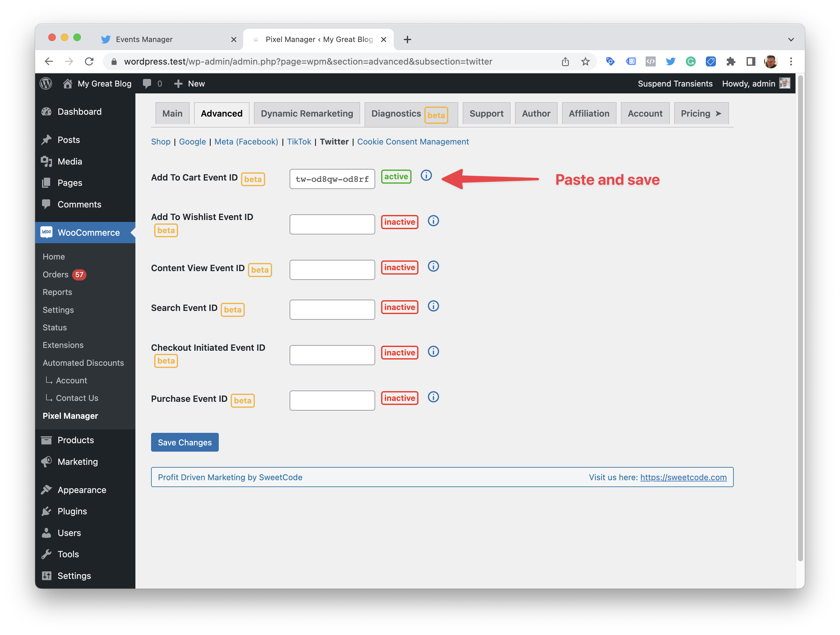Toggle the Checkout Initiated Event ID inactive status

(x=399, y=352)
